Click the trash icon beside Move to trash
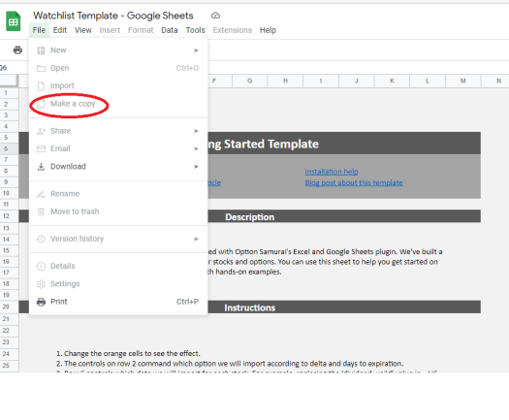The width and height of the screenshot is (509, 420). (x=41, y=211)
